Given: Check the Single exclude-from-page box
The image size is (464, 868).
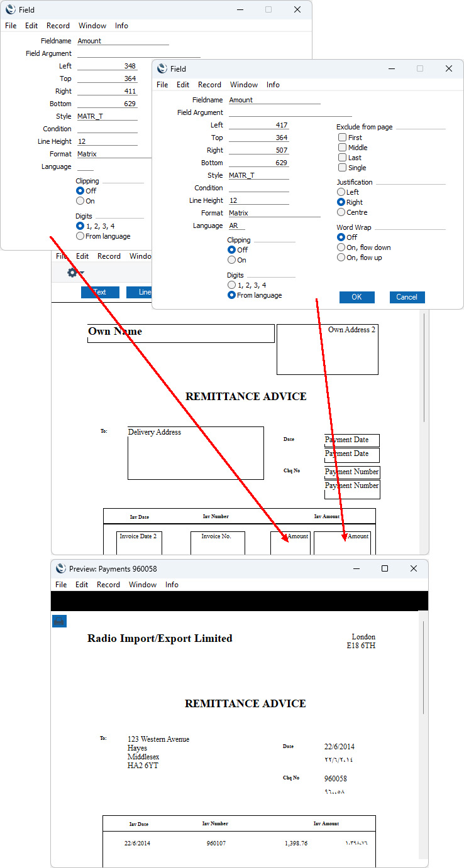Looking at the screenshot, I should coord(342,168).
